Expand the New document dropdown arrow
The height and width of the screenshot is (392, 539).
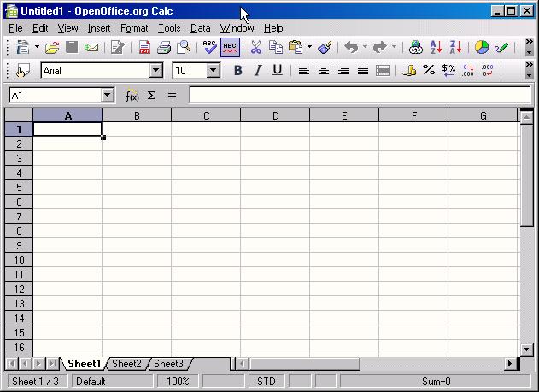tap(37, 47)
